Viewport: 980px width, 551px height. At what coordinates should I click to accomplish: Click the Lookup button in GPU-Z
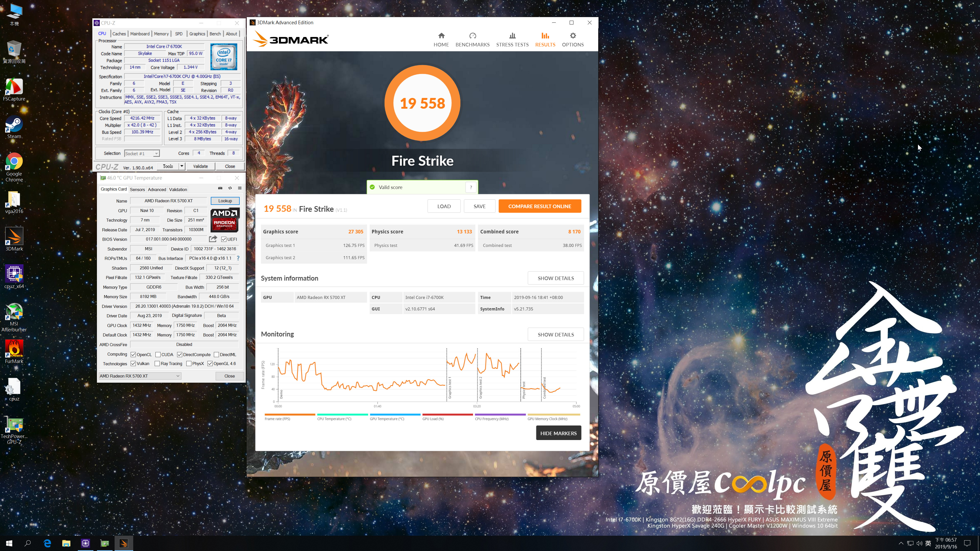225,201
